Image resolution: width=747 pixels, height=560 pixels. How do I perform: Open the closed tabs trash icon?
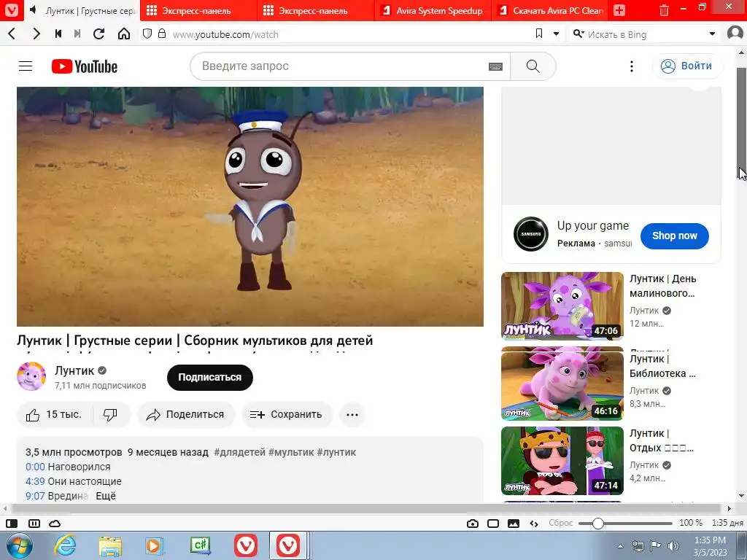[x=664, y=10]
